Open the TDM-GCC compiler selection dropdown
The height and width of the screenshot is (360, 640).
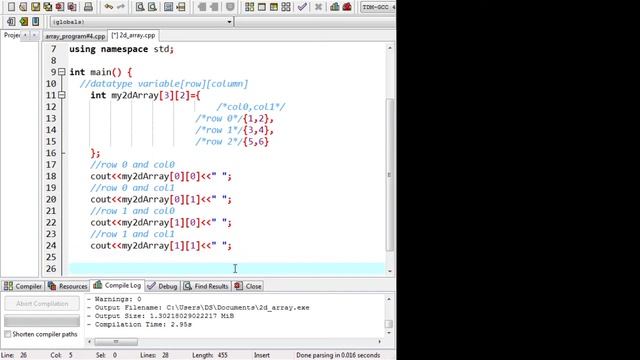(x=378, y=7)
